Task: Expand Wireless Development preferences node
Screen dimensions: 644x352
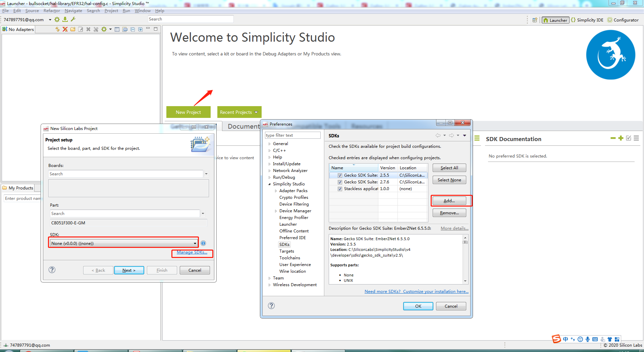Action: (x=269, y=285)
